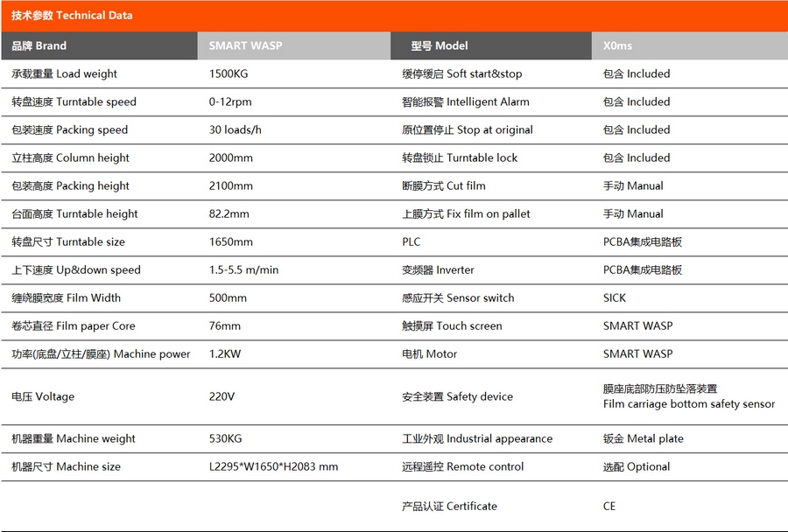788x532 pixels.
Task: Click the Film Width 500mm value
Action: (228, 298)
